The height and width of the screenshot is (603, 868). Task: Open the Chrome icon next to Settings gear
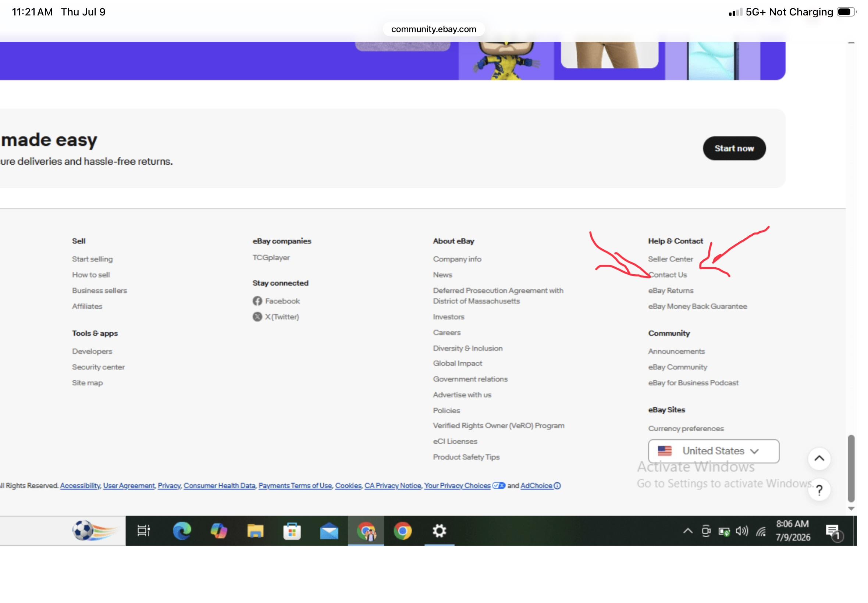tap(402, 531)
